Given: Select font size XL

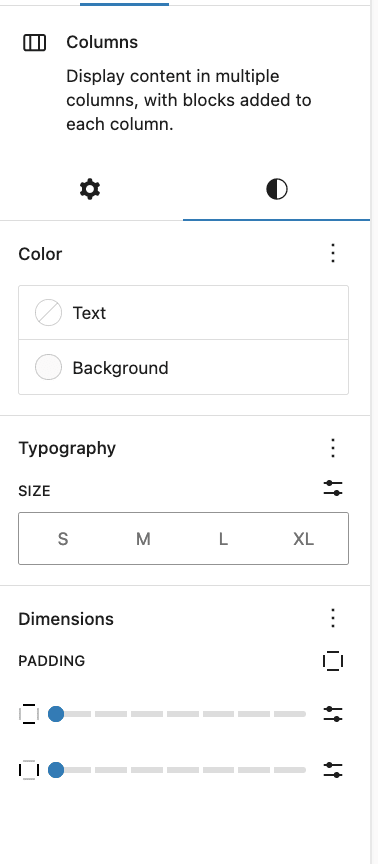Looking at the screenshot, I should 303,538.
